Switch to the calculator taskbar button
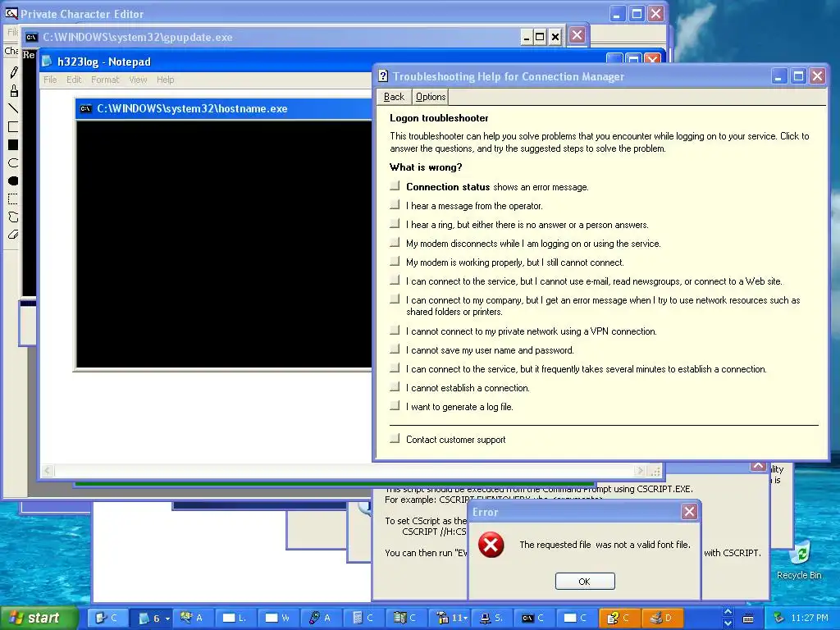The width and height of the screenshot is (840, 630). 363,619
